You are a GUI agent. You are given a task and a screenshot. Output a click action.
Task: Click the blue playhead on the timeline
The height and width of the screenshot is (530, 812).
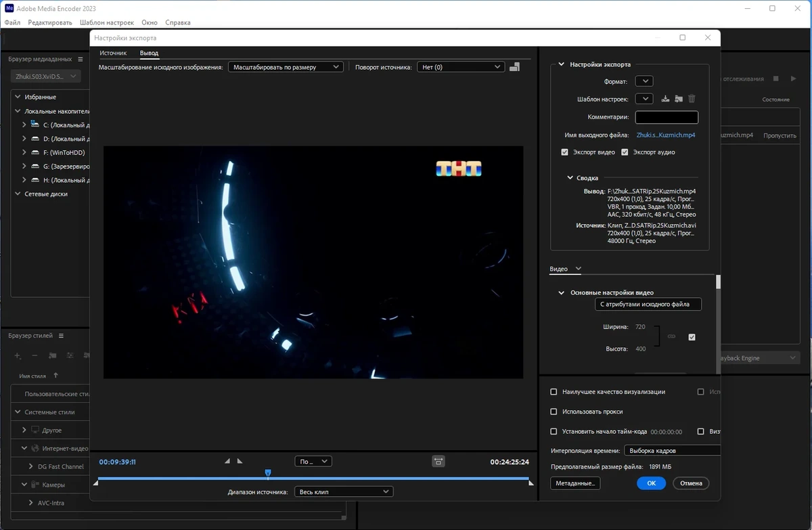(x=268, y=474)
